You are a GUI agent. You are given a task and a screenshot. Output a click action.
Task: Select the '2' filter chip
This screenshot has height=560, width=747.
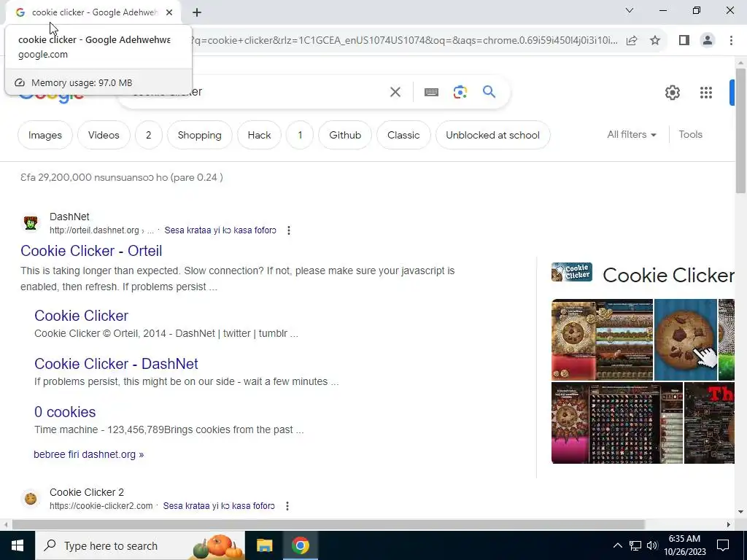149,135
